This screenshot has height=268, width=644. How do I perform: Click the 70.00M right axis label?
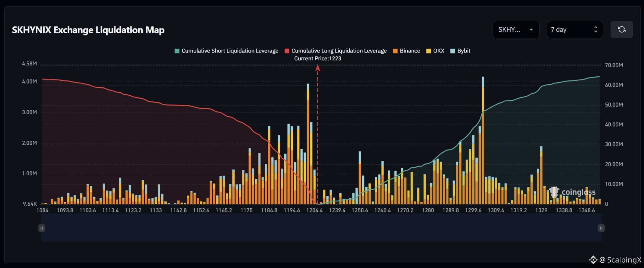[614, 65]
